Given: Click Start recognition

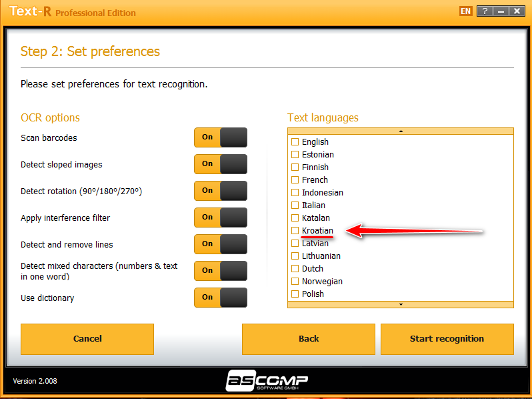Looking at the screenshot, I should coord(447,339).
